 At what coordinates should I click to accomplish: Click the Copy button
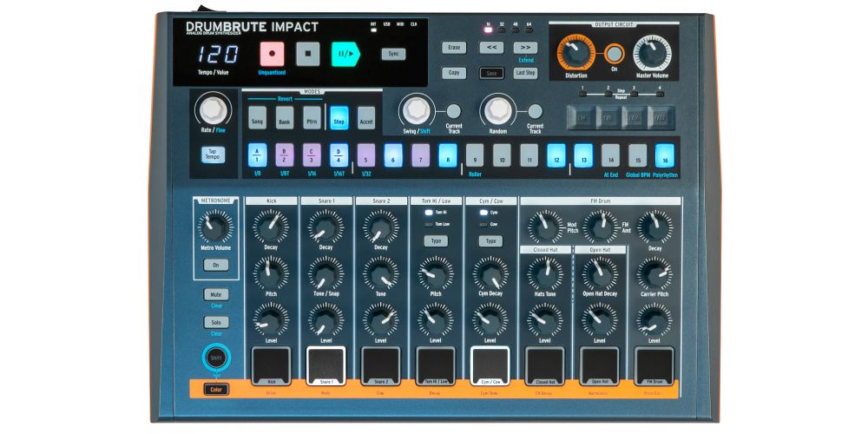coord(454,73)
